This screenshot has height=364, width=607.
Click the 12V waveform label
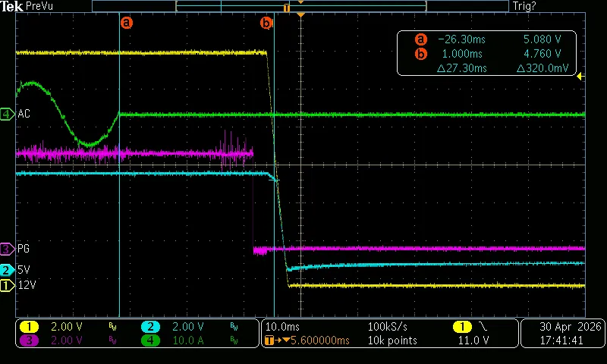[x=27, y=285]
